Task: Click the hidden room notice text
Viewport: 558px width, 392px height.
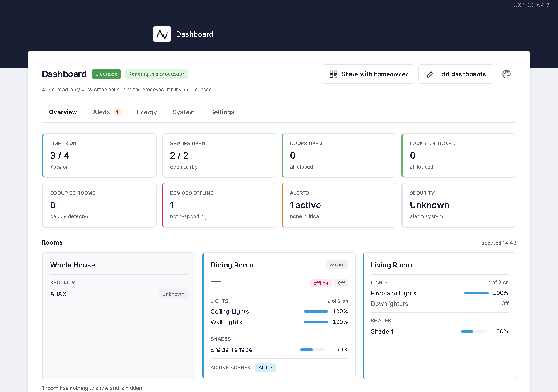Action: [93, 388]
